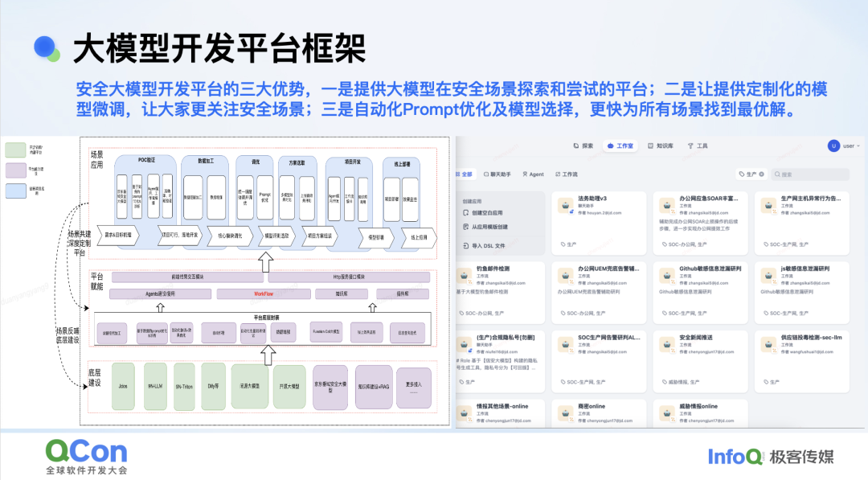Image resolution: width=868 pixels, height=480 pixels.
Task: Click tag icon on js敏感信息泄漏研判 card
Action: (766, 314)
